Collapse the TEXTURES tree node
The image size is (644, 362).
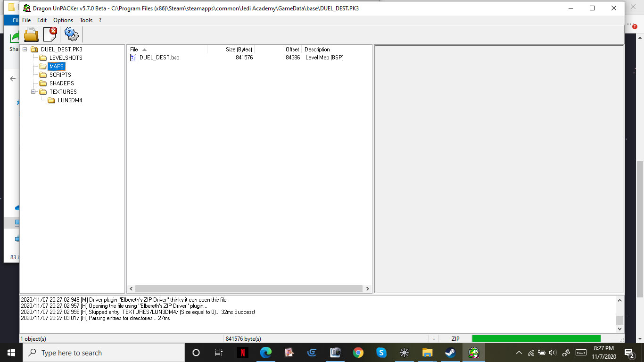click(33, 92)
